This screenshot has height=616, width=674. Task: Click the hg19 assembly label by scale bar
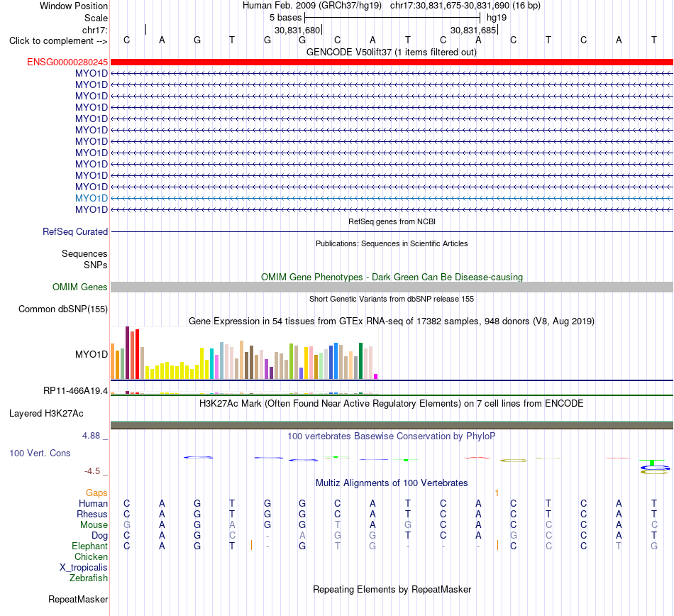click(497, 18)
